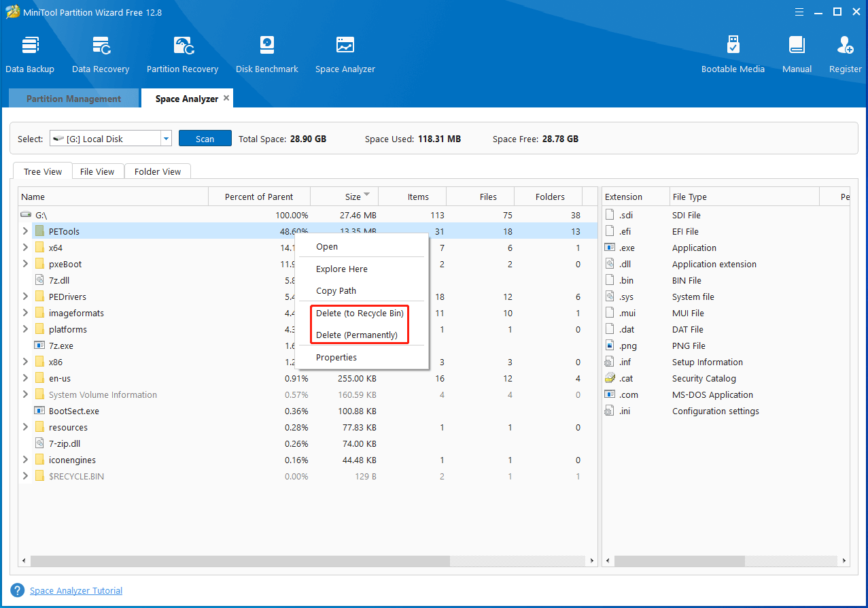Viewport: 868px width, 608px height.
Task: Launch the Data Recovery tool
Action: click(101, 54)
